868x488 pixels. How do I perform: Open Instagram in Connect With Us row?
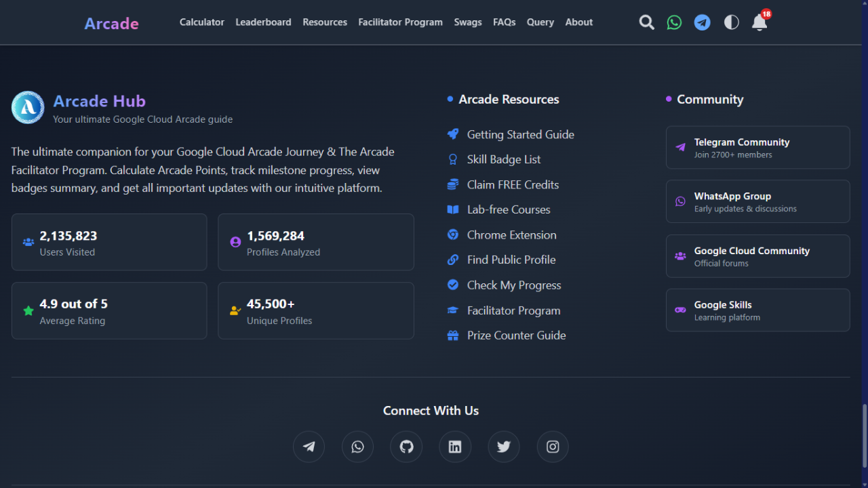click(553, 447)
